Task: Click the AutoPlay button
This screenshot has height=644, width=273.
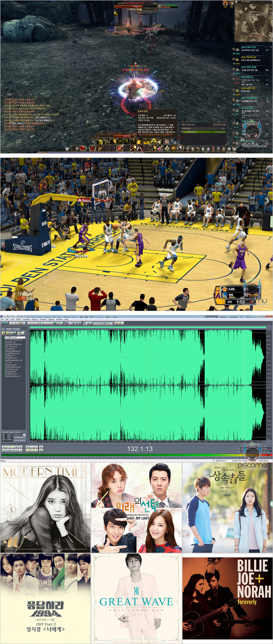Action: [x=20, y=438]
